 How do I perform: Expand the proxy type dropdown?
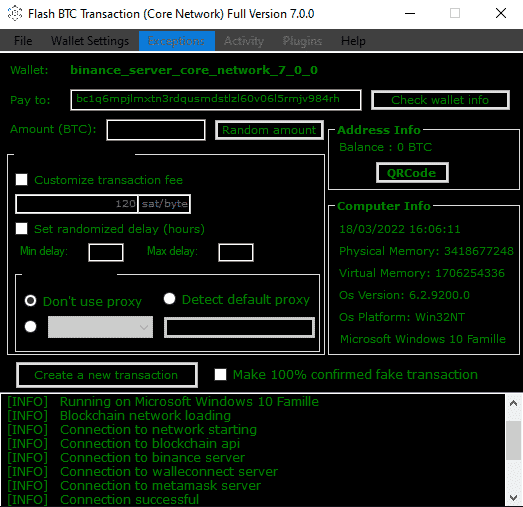pyautogui.click(x=100, y=327)
